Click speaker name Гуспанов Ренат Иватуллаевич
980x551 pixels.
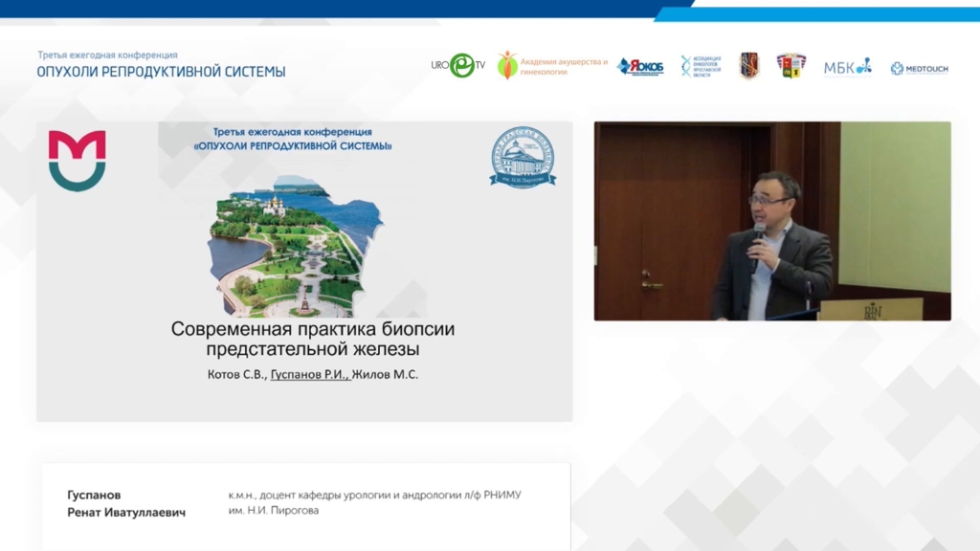point(125,503)
